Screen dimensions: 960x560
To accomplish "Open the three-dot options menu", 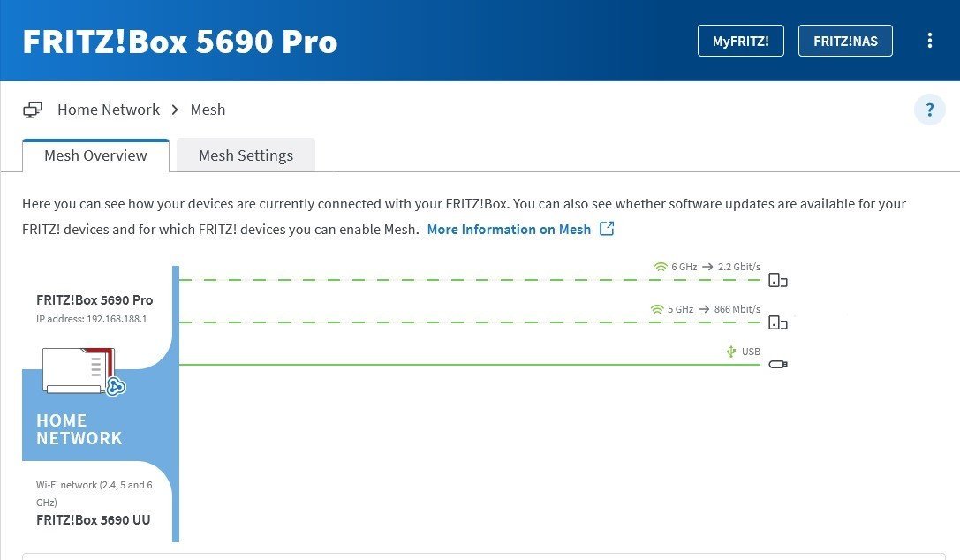I will pyautogui.click(x=929, y=41).
